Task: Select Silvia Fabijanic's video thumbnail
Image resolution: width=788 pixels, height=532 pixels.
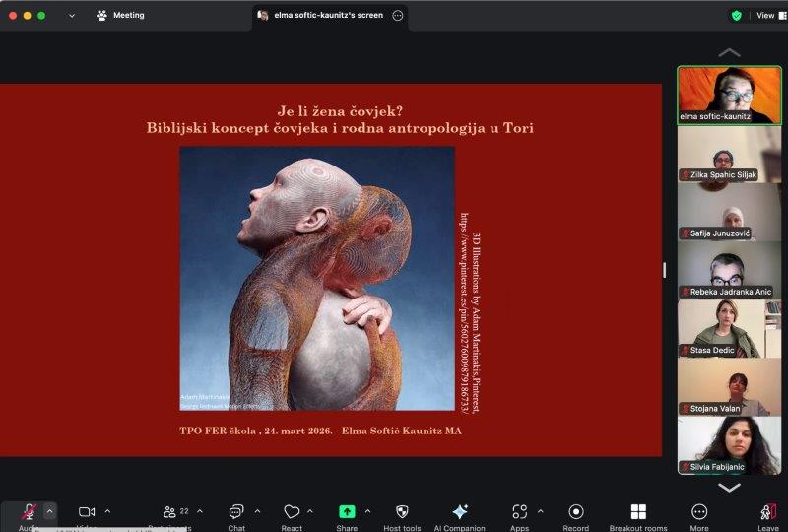Action: pyautogui.click(x=729, y=445)
